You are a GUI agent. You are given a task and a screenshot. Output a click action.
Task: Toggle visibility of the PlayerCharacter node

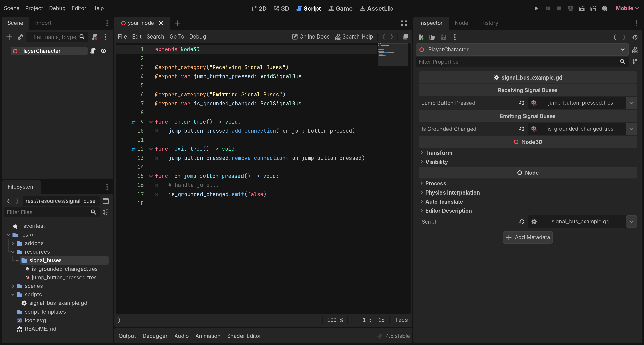(x=103, y=51)
